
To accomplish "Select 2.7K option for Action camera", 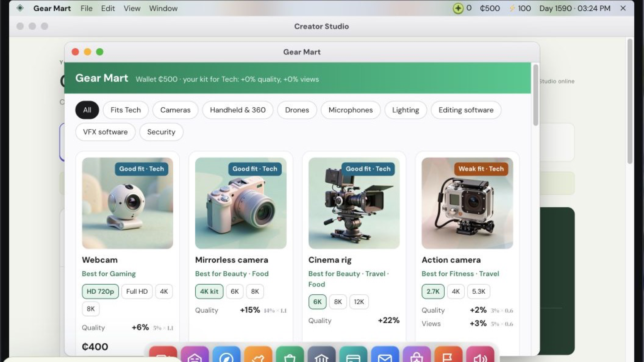I will point(433,291).
